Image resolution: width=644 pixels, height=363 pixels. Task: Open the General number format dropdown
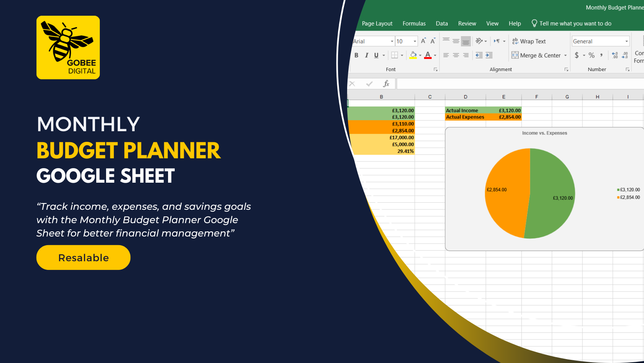click(627, 41)
